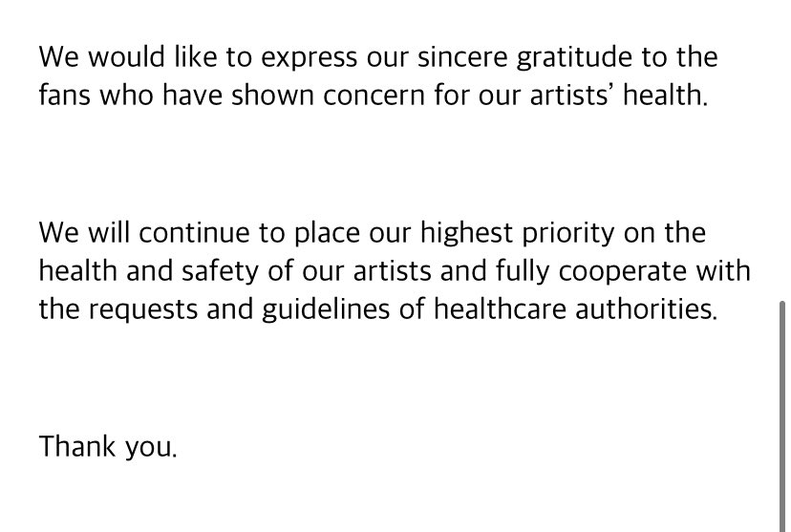Image resolution: width=791 pixels, height=532 pixels.
Task: Click the word "healthcare" before authorities
Action: [x=500, y=309]
